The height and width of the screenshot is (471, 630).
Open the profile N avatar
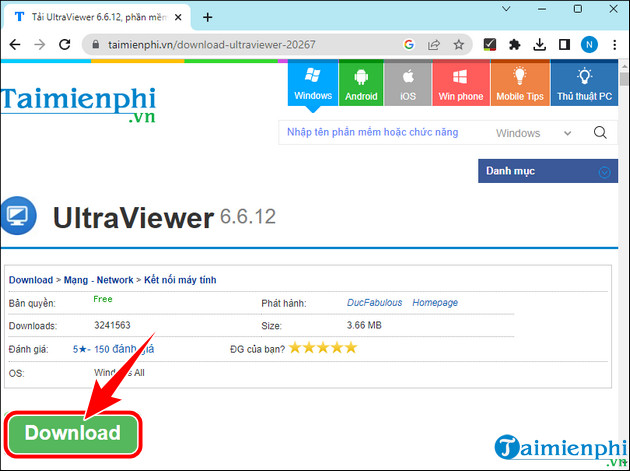pyautogui.click(x=589, y=45)
